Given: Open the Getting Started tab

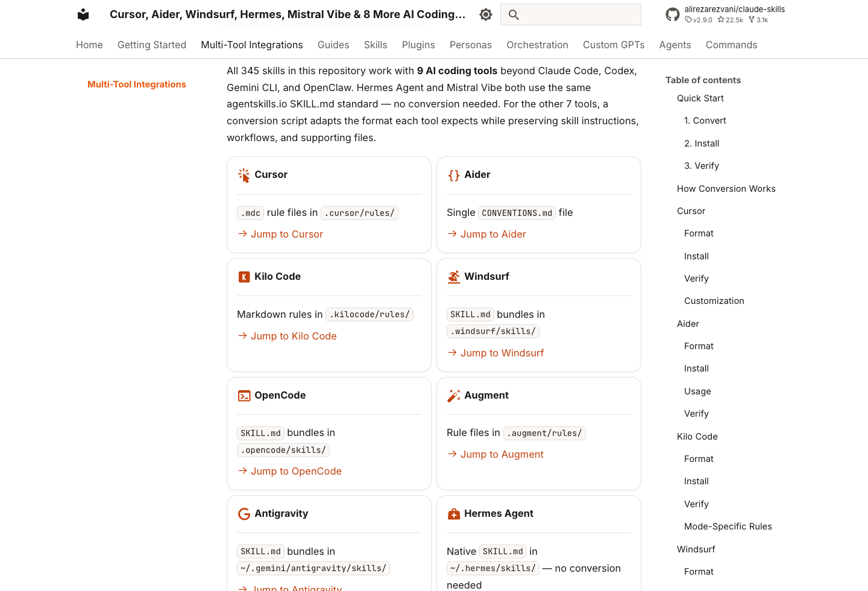Looking at the screenshot, I should pos(152,45).
